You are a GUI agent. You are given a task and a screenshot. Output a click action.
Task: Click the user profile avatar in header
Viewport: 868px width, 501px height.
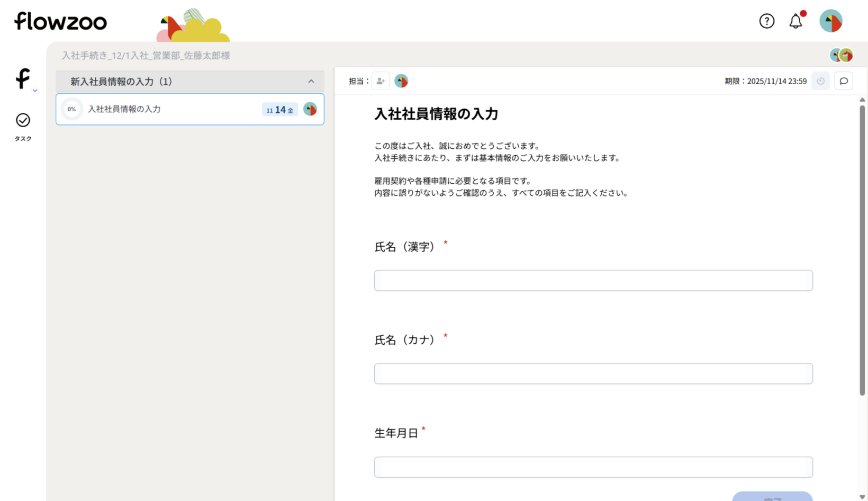tap(830, 21)
